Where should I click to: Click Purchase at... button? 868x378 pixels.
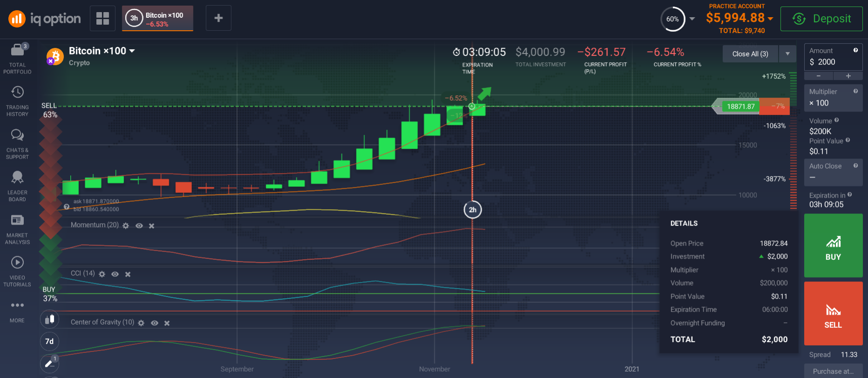833,371
